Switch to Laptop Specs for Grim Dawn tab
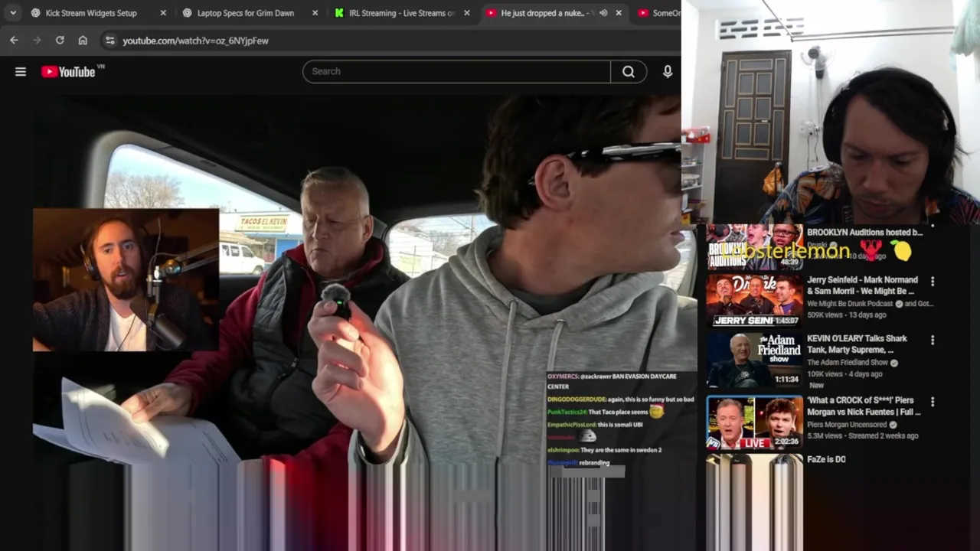Viewport: 980px width, 551px height. 245,13
